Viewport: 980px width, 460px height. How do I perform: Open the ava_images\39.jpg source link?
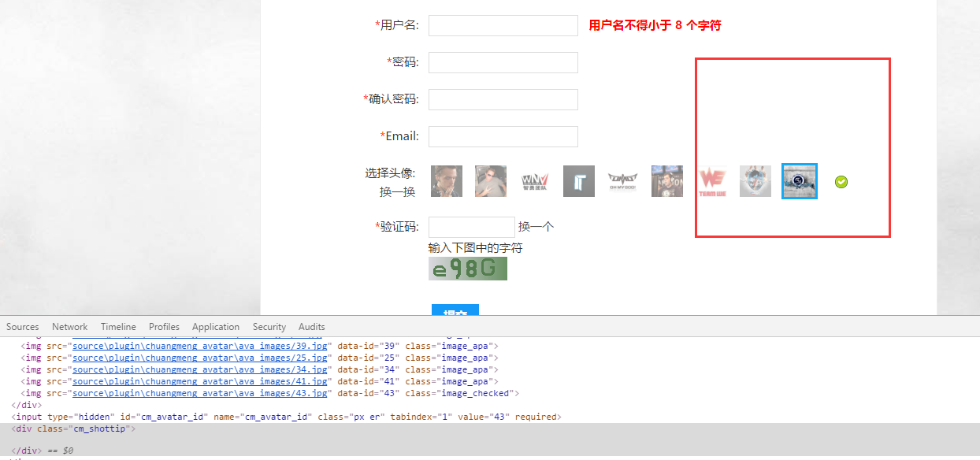coord(200,346)
